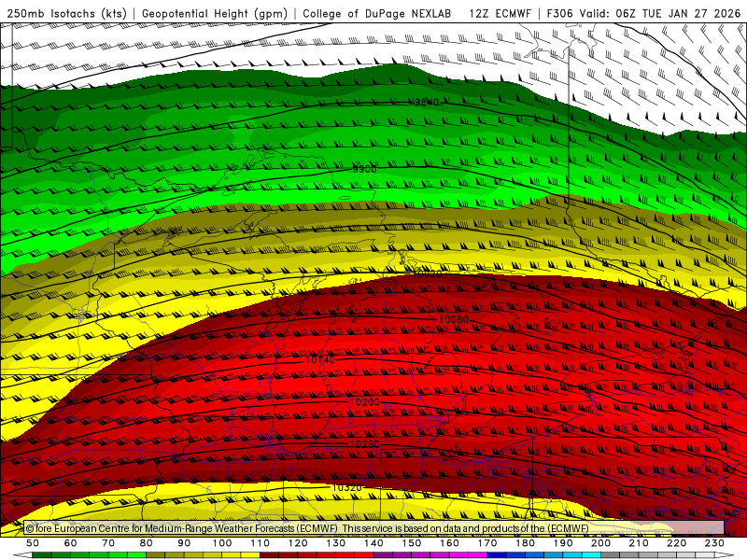Click "College of DuPage NEXLAB" in header

coord(377,13)
